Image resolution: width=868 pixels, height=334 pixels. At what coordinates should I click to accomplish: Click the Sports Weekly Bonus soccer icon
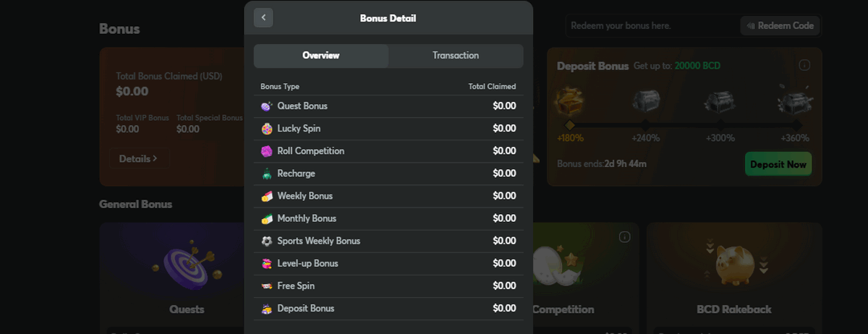tap(266, 241)
